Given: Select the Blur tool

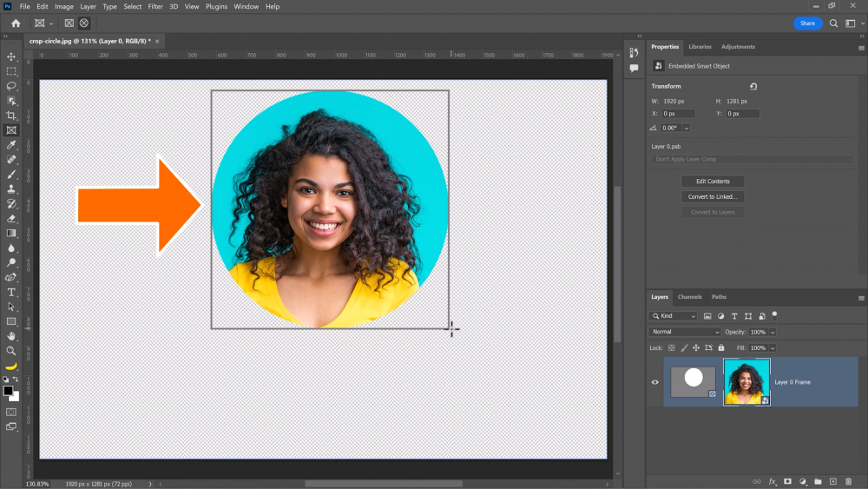Looking at the screenshot, I should pos(11,248).
